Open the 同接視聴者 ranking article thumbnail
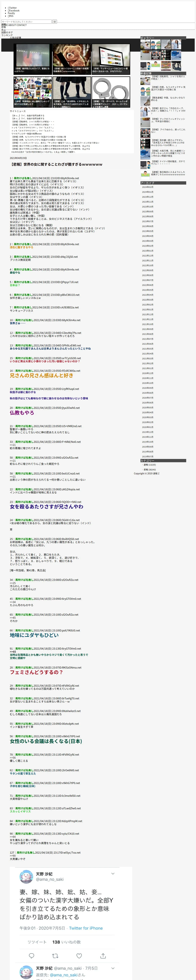 (33, 92)
